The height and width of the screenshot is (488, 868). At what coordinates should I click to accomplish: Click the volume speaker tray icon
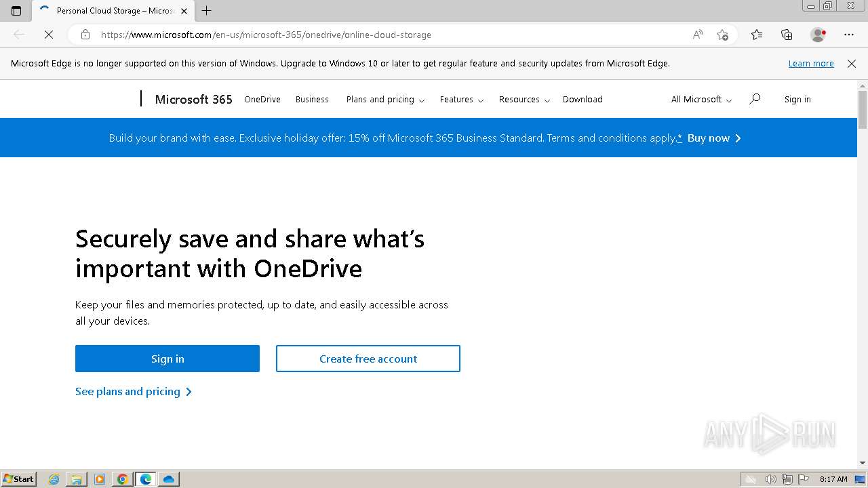click(771, 479)
